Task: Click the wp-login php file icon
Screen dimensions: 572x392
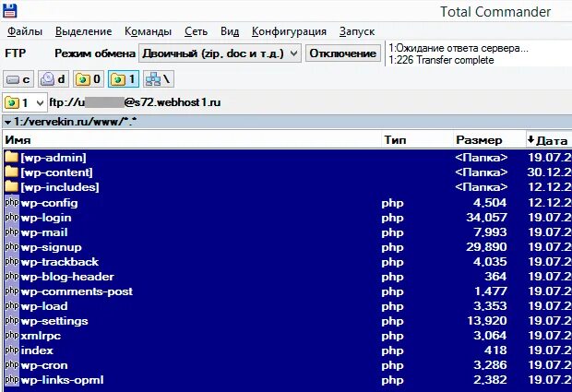Action: coord(12,218)
